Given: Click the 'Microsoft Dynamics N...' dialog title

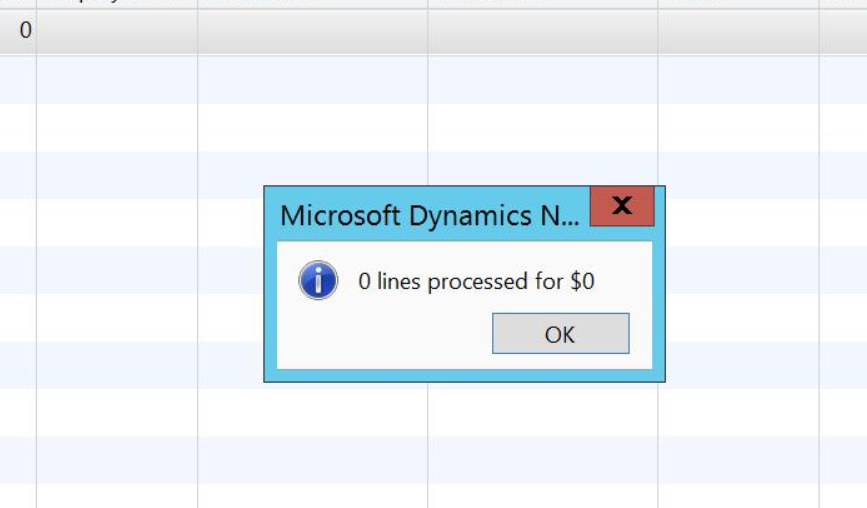Looking at the screenshot, I should pyautogui.click(x=430, y=216).
